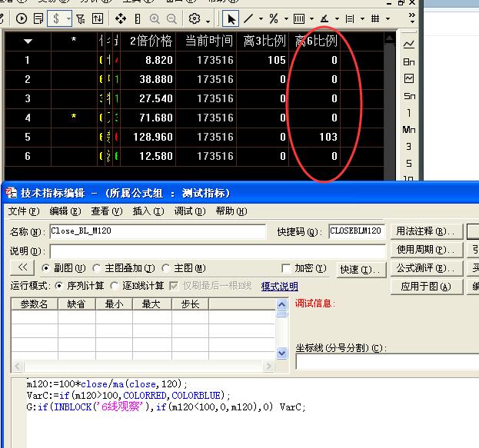The height and width of the screenshot is (448, 479).
Task: Open the 编辑(E) menu
Action: coord(65,211)
